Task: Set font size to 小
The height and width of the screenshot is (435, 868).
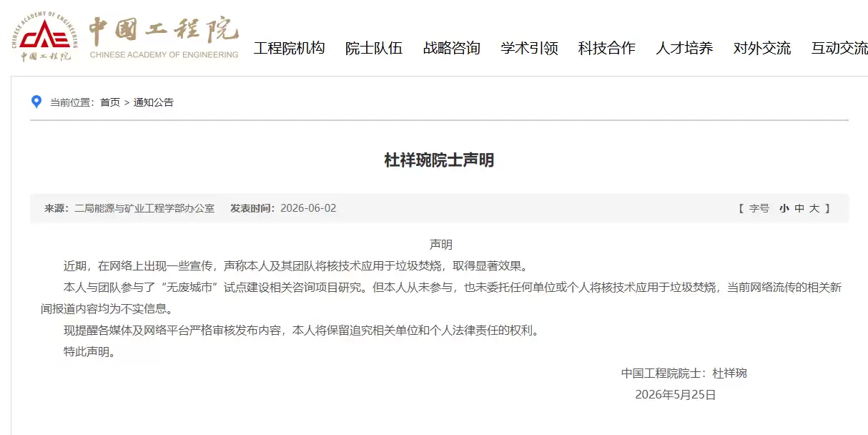Action: tap(784, 208)
